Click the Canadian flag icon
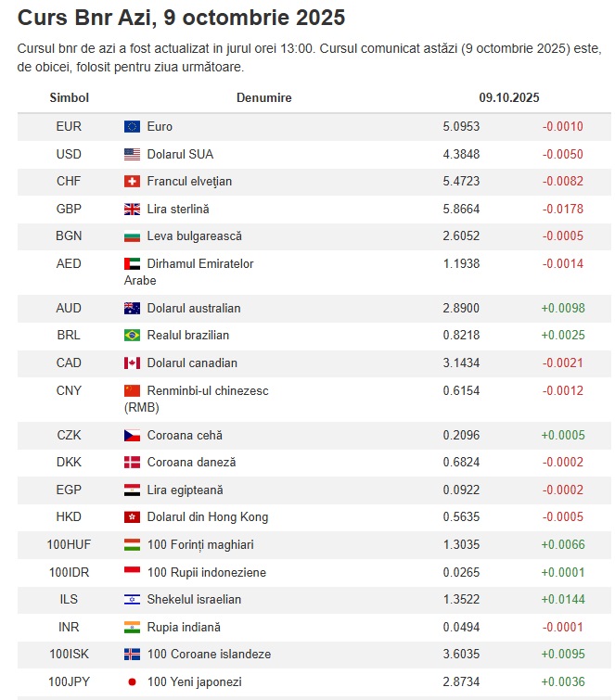 click(x=132, y=363)
